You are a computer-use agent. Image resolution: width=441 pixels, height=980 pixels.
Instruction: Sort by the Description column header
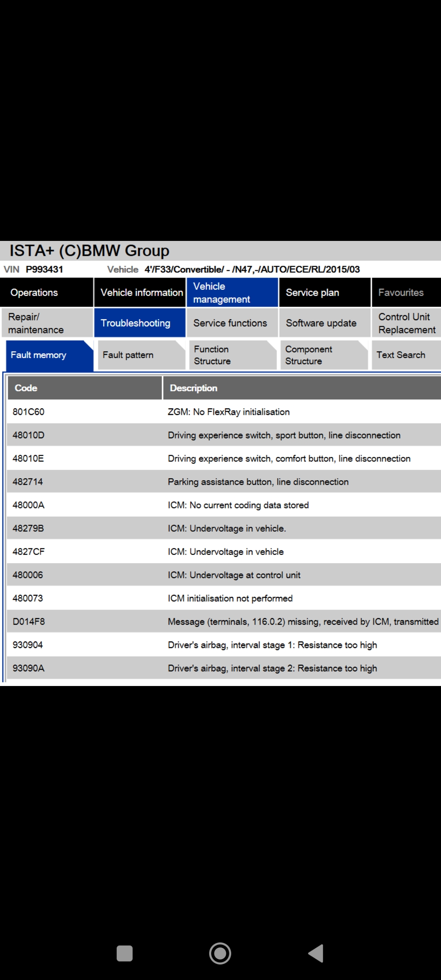(x=302, y=388)
